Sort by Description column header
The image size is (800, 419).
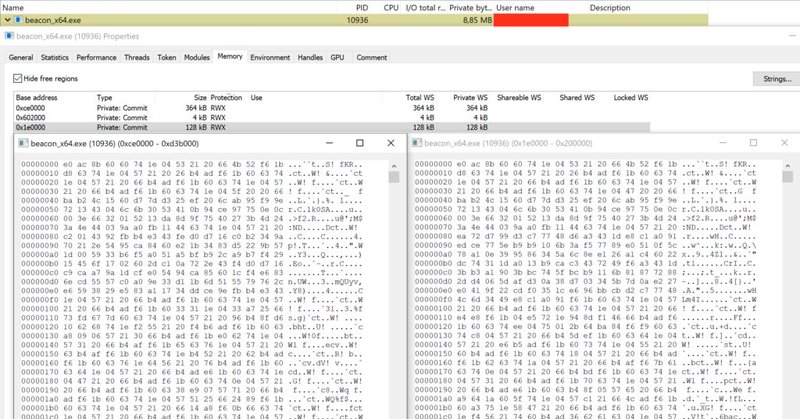click(x=610, y=8)
